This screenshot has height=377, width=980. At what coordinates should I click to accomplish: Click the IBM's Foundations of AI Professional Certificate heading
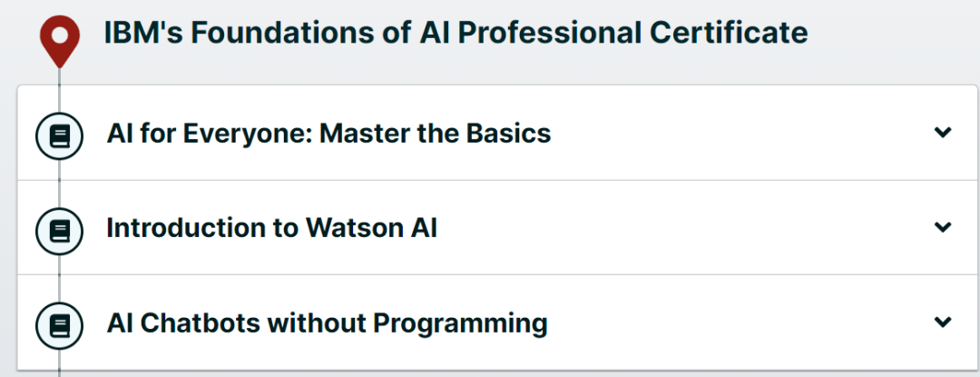click(456, 33)
